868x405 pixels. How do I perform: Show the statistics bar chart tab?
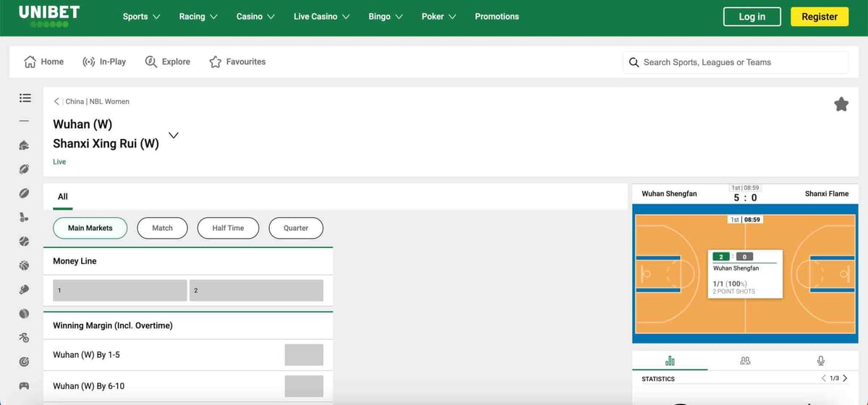tap(669, 361)
